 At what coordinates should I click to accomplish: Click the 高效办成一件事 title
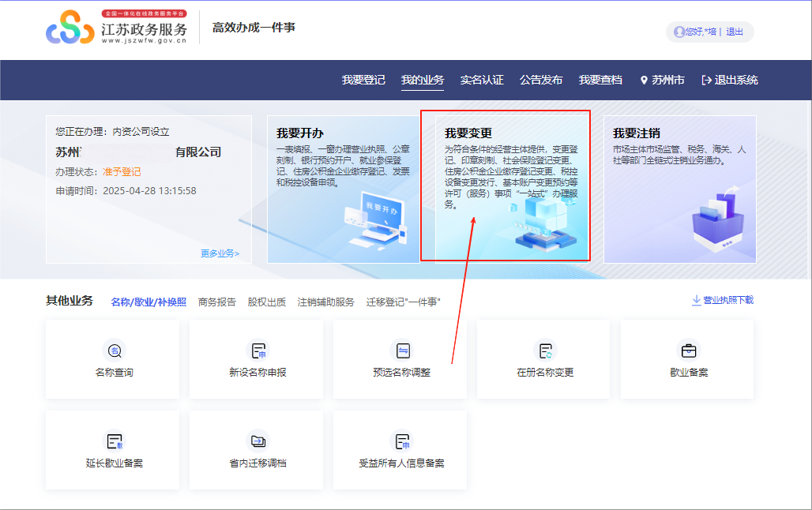[254, 28]
